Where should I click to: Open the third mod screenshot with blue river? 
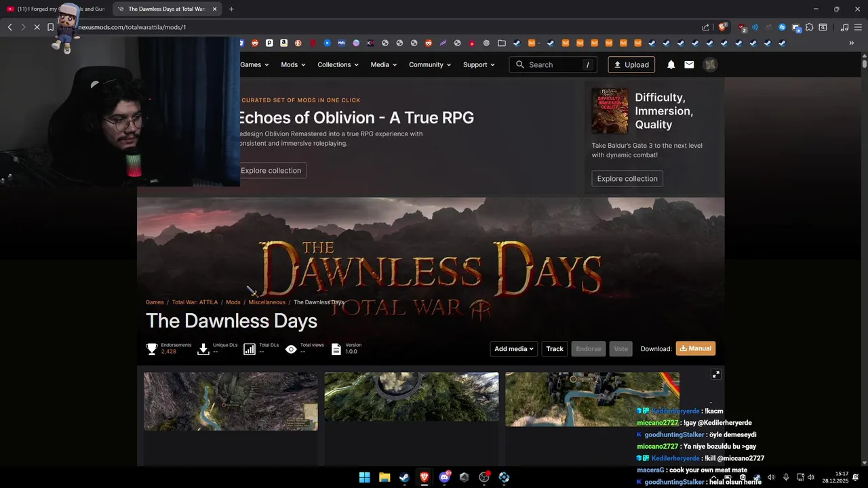click(x=592, y=399)
